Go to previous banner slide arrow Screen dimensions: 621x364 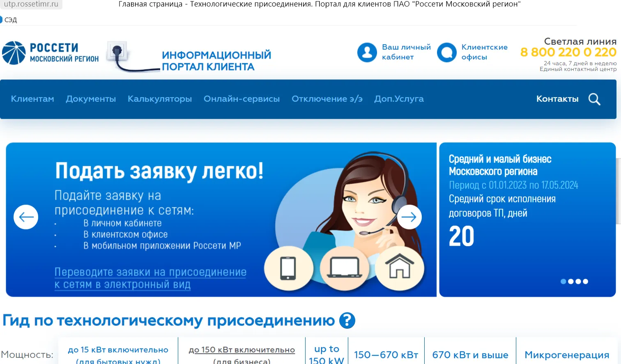click(26, 217)
